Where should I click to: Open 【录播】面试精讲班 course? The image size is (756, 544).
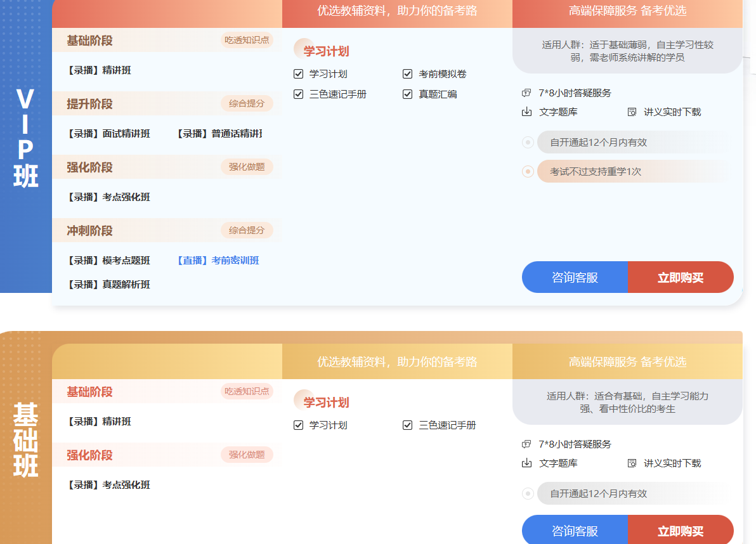pos(108,134)
